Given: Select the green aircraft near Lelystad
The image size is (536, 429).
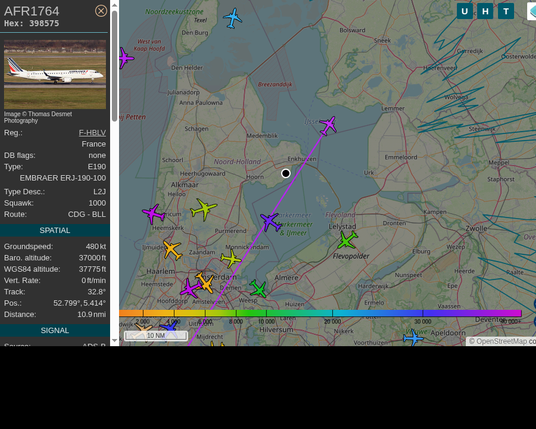Looking at the screenshot, I should [x=347, y=240].
